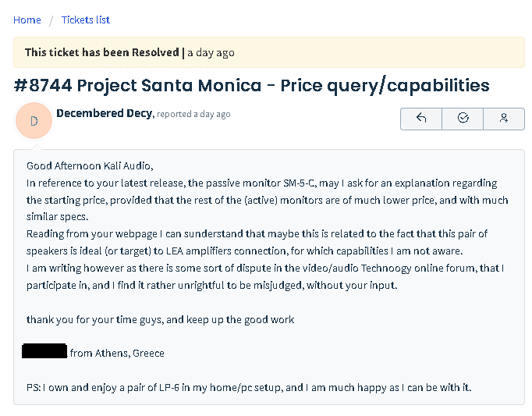Screen dimensions: 532x416
Task: Go to the Home breadcrumb link
Action: tap(27, 20)
